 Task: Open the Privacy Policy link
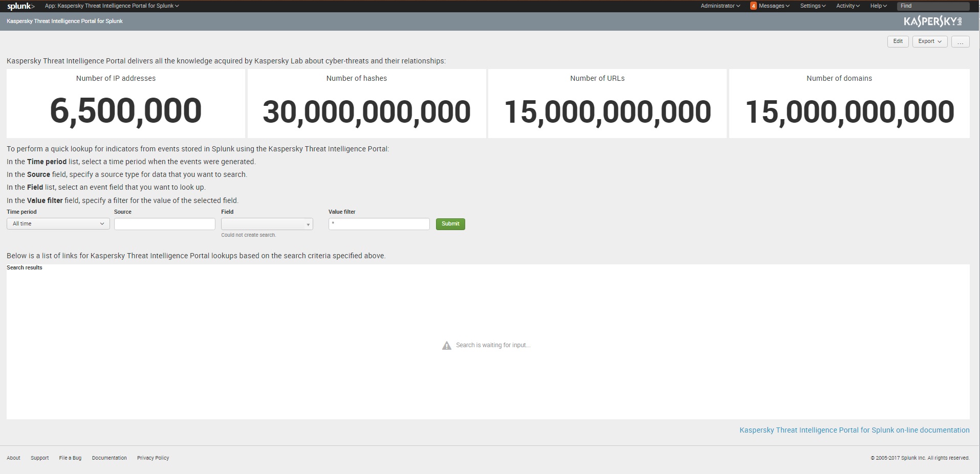(153, 458)
